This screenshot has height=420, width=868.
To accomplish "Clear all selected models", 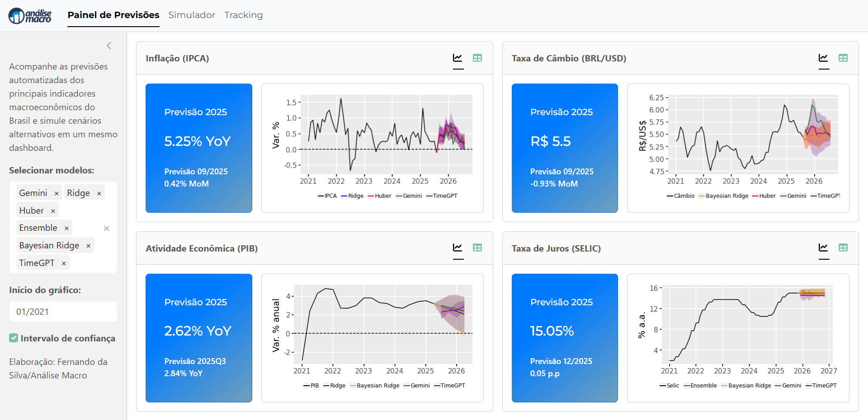I will 107,229.
